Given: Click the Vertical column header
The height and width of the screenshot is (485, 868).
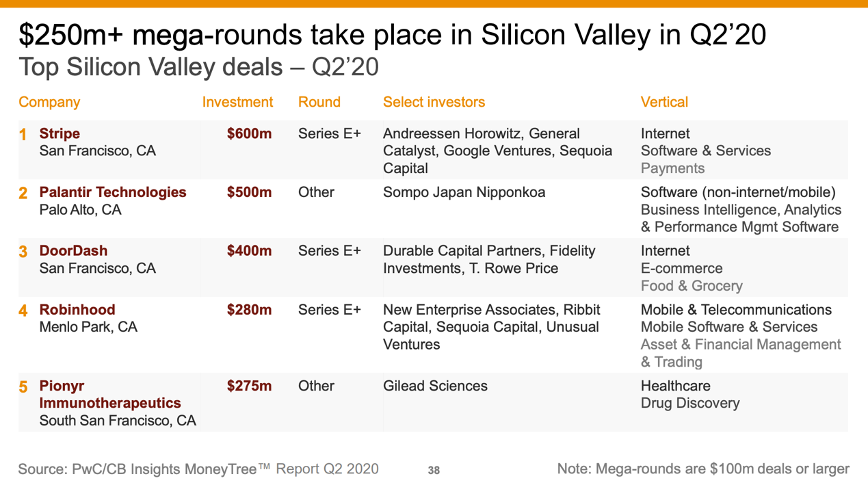Looking at the screenshot, I should click(x=664, y=103).
